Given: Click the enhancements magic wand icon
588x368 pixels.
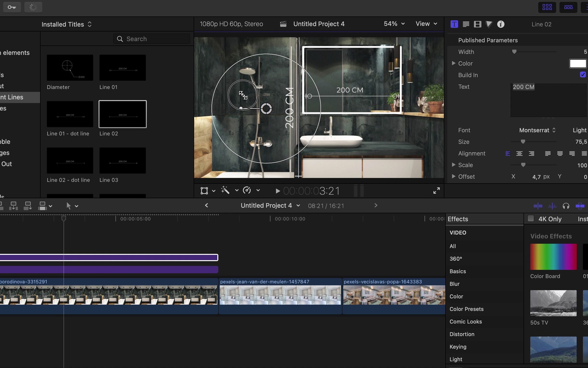Looking at the screenshot, I should (x=225, y=190).
